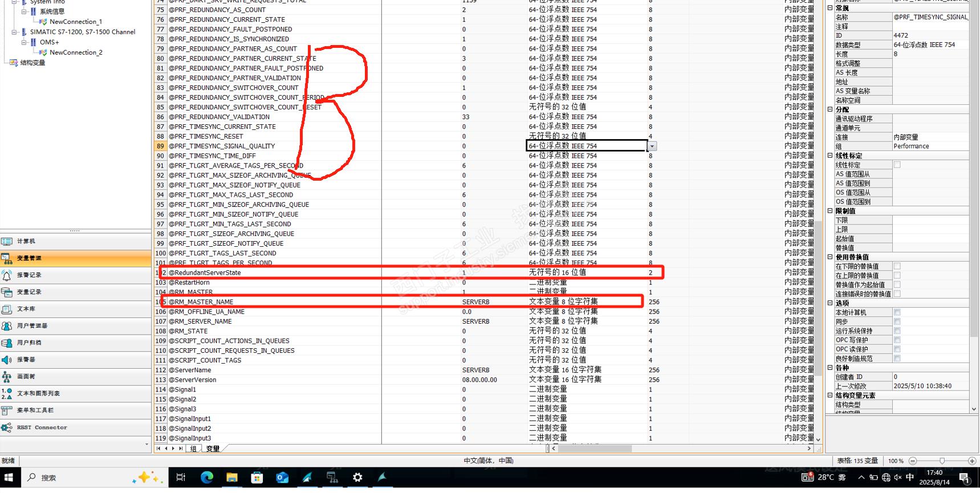Image resolution: width=980 pixels, height=493 pixels.
Task: Open 计算机 editor in navigation bar
Action: [x=75, y=241]
